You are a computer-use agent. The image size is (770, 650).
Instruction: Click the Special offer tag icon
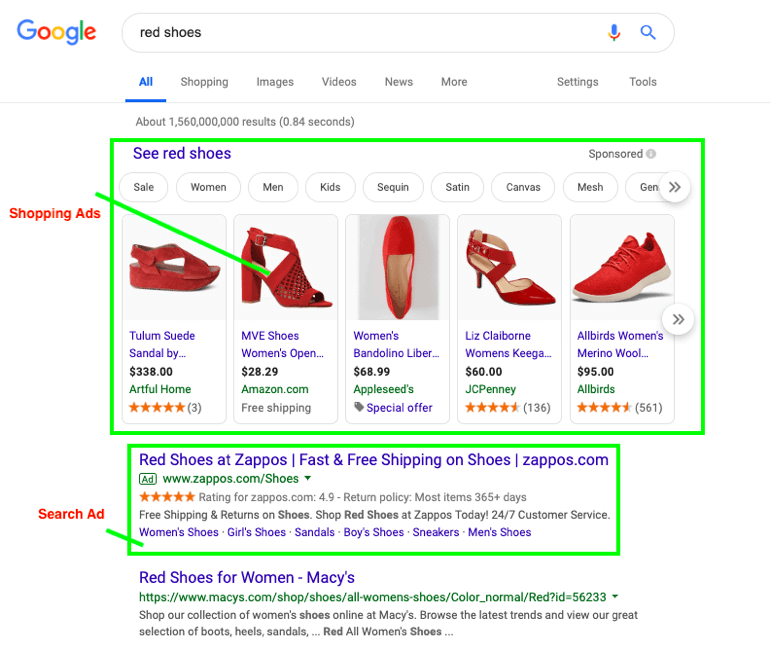(x=359, y=407)
